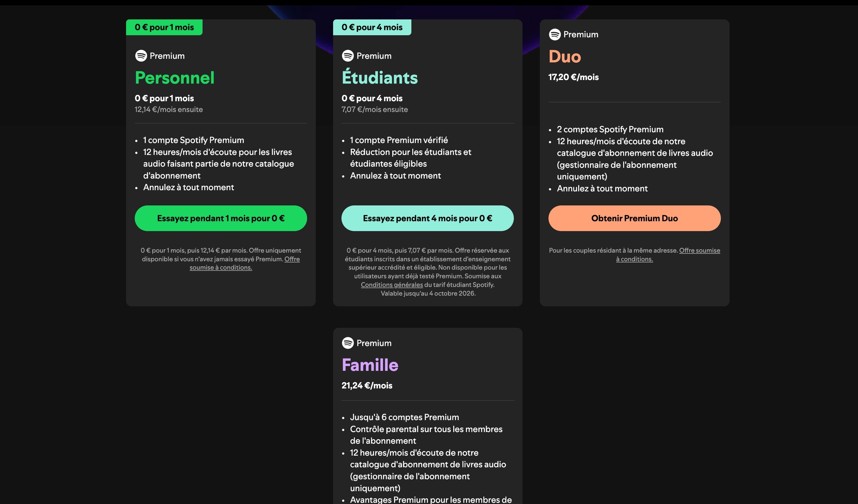Click Personnel card's audiobook listening hours bullet
The width and height of the screenshot is (858, 504).
pyautogui.click(x=218, y=164)
